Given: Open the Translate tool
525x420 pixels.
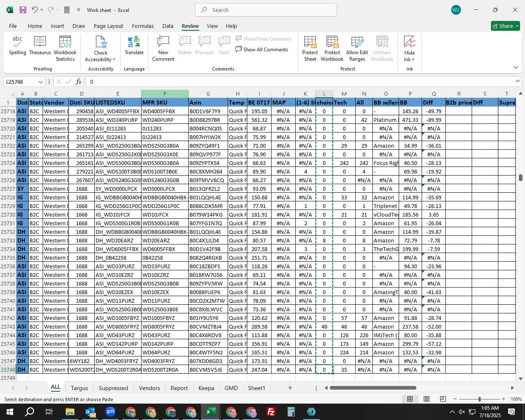Looking at the screenshot, I should click(x=134, y=46).
